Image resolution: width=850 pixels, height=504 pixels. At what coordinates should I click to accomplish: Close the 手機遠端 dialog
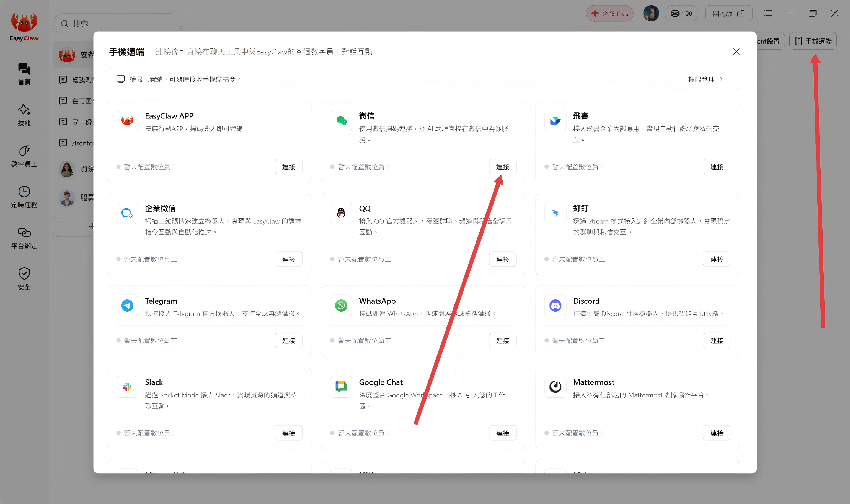tap(736, 52)
